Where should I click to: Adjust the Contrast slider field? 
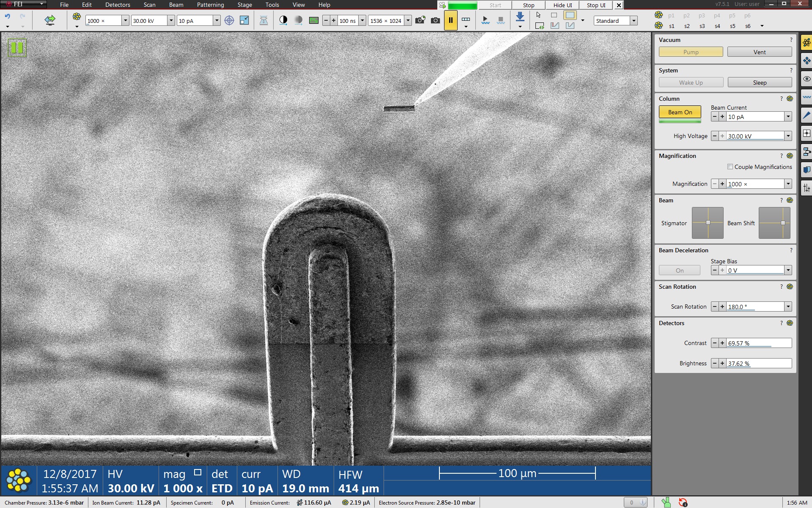click(759, 343)
